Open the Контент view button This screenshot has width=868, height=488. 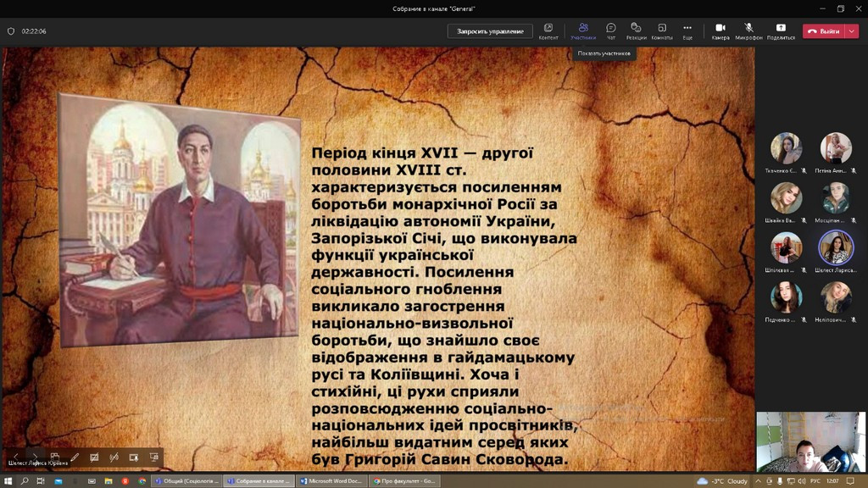(x=548, y=31)
